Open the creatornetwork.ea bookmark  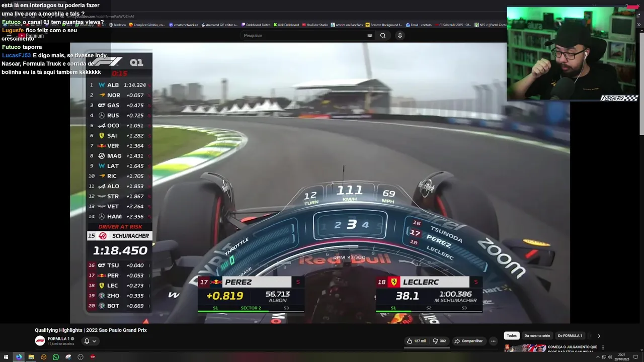pyautogui.click(x=184, y=25)
